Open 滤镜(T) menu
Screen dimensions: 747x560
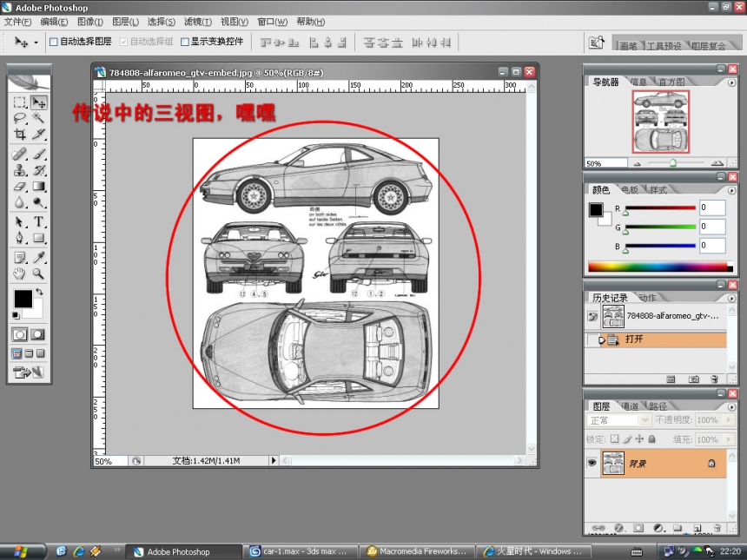pos(198,22)
